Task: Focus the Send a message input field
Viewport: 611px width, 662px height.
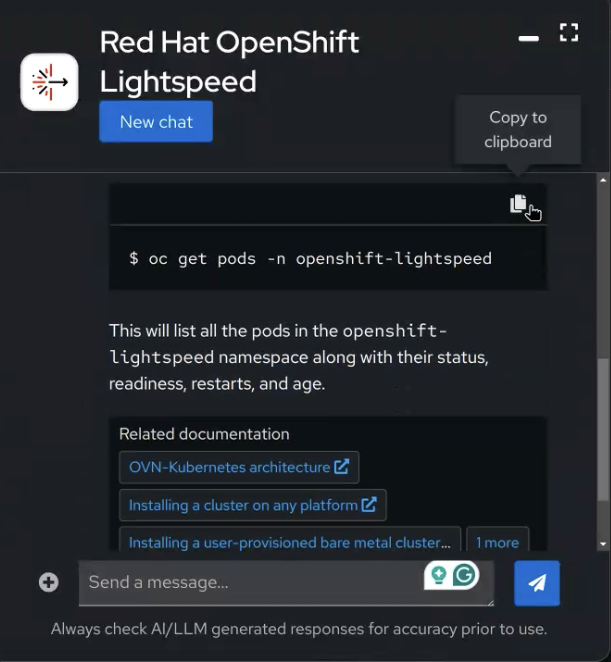Action: tap(250, 582)
